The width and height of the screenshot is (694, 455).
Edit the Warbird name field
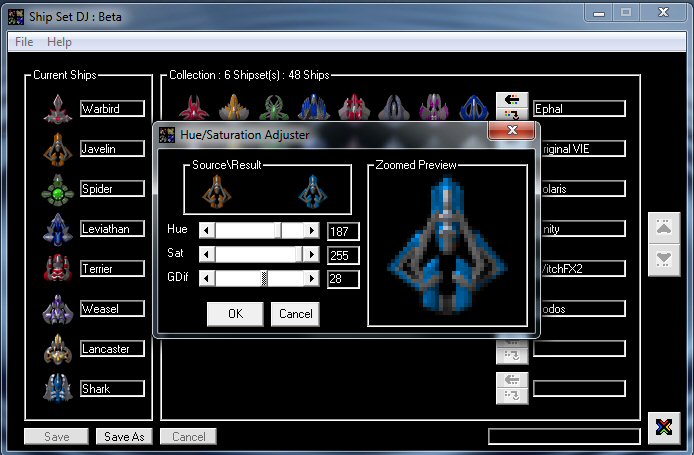[x=112, y=108]
